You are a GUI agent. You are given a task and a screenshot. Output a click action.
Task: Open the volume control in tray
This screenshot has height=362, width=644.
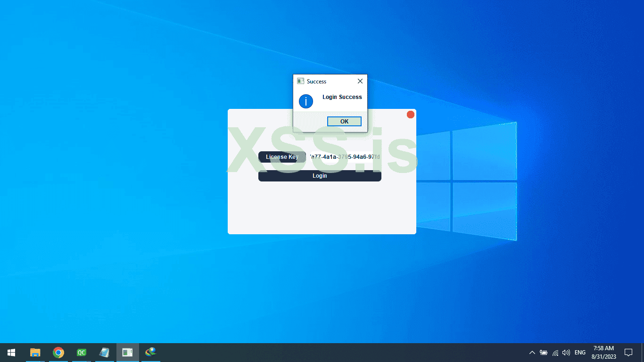(x=566, y=353)
